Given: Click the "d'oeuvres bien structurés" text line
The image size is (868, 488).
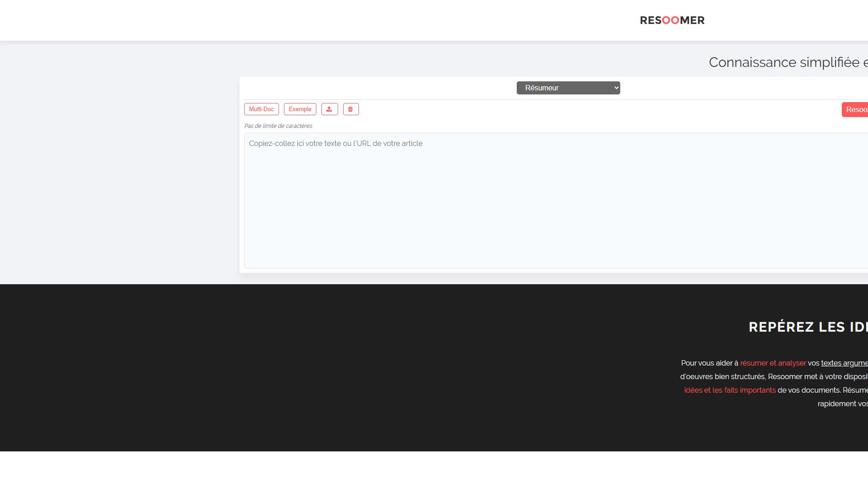Looking at the screenshot, I should [722, 377].
